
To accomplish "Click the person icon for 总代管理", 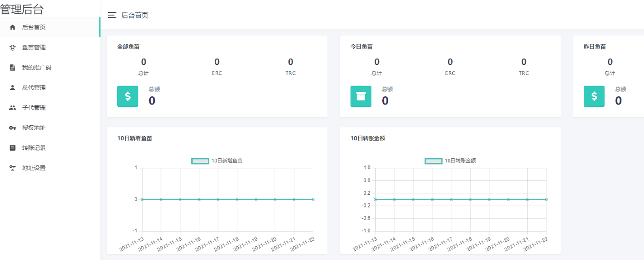I will click(12, 87).
